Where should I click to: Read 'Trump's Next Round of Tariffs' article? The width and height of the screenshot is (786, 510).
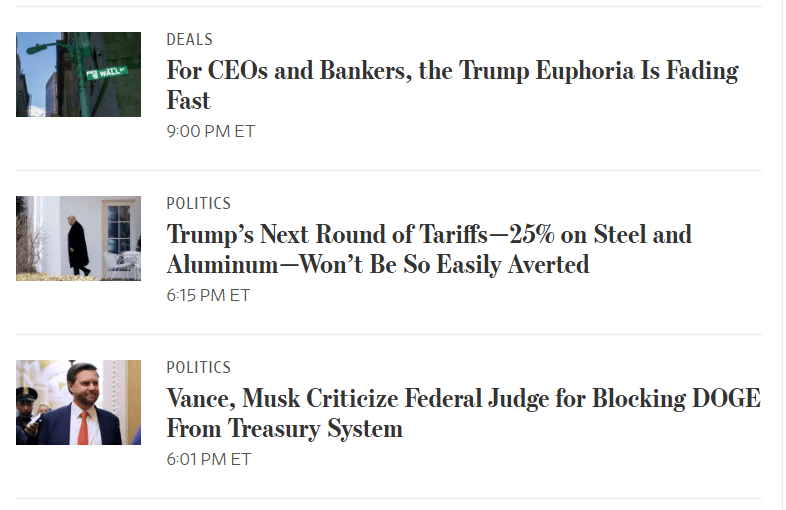click(x=428, y=235)
